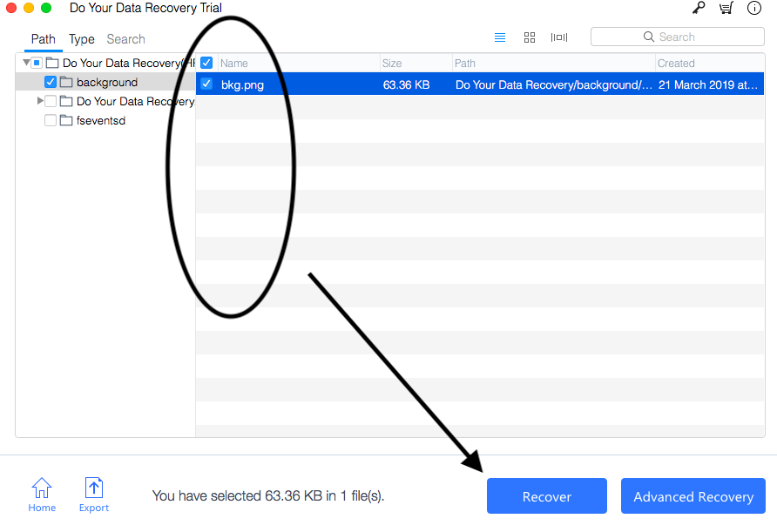Go to Home screen
Image resolution: width=777 pixels, height=532 pixels.
tap(42, 495)
